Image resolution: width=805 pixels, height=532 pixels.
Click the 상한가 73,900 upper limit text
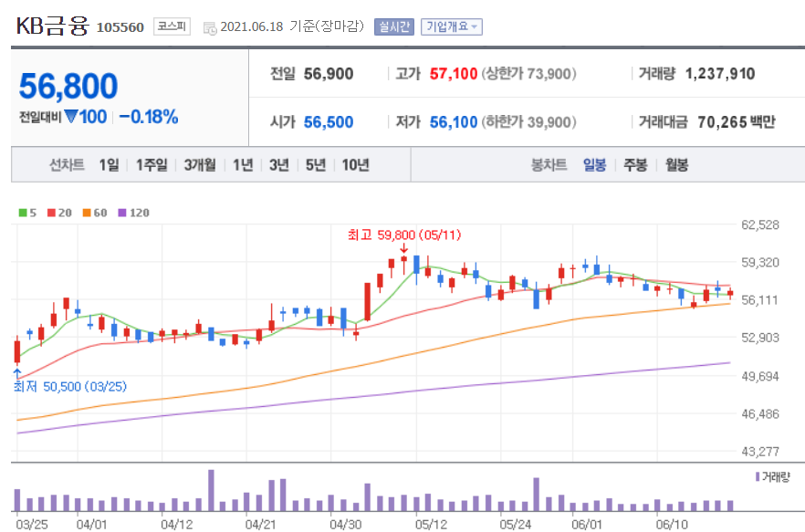528,73
